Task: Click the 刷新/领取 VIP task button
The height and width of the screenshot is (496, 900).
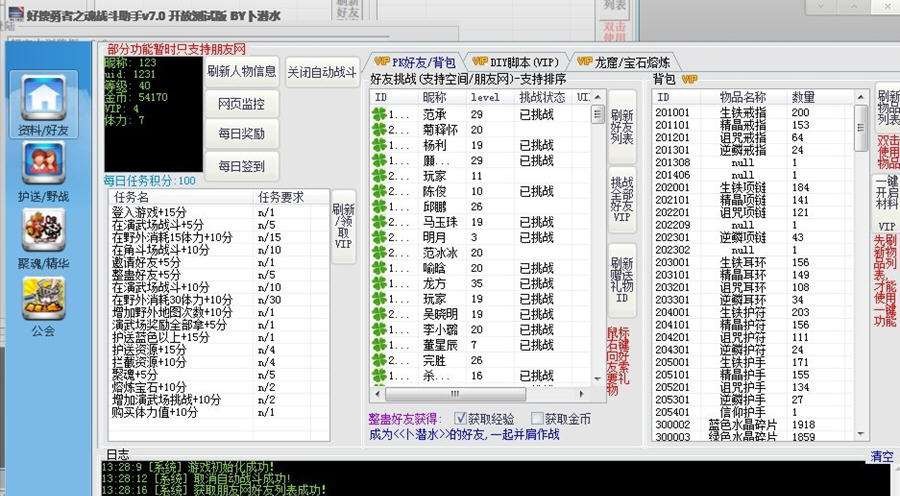Action: 343,226
